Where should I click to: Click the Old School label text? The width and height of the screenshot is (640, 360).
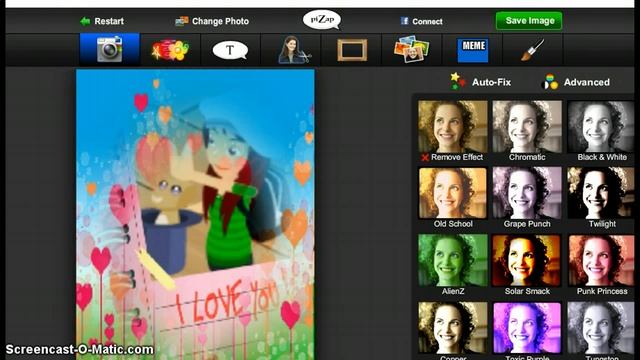(453, 224)
